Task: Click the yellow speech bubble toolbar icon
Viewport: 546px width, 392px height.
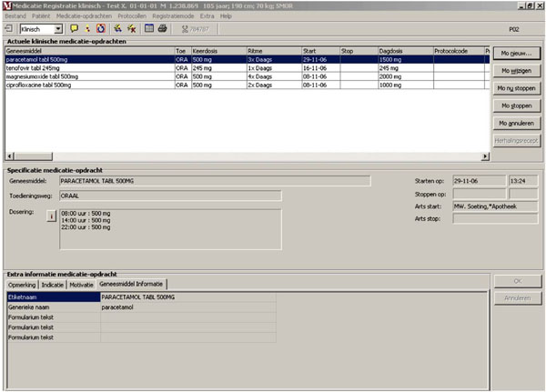Action: pos(73,29)
